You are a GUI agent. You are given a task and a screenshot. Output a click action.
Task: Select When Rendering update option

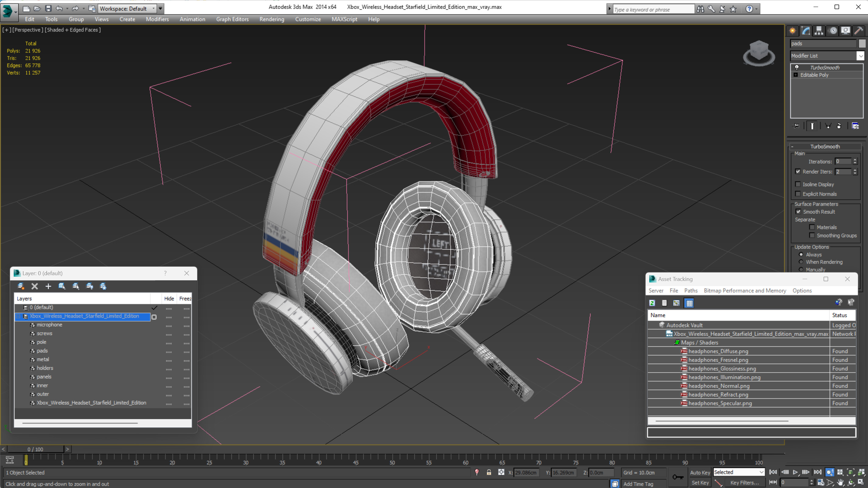[x=801, y=262]
